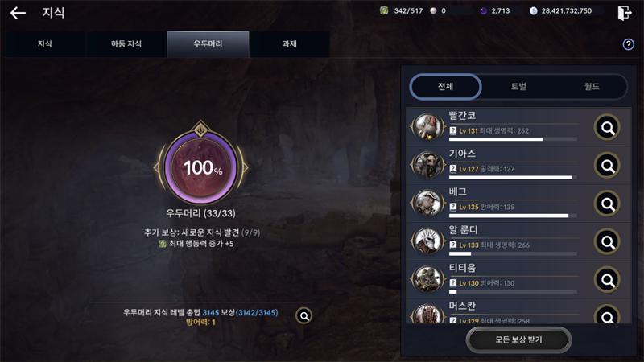
Task: Go back using the arrow icon
Action: pyautogui.click(x=18, y=13)
